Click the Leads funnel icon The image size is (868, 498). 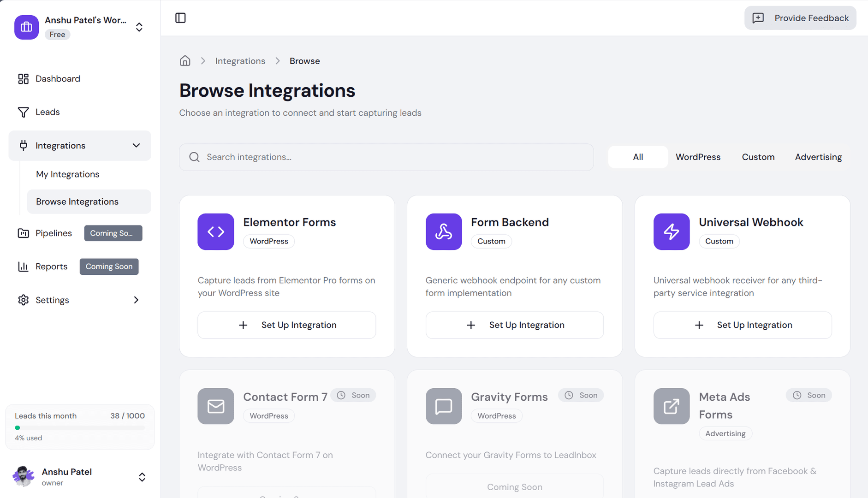click(23, 112)
